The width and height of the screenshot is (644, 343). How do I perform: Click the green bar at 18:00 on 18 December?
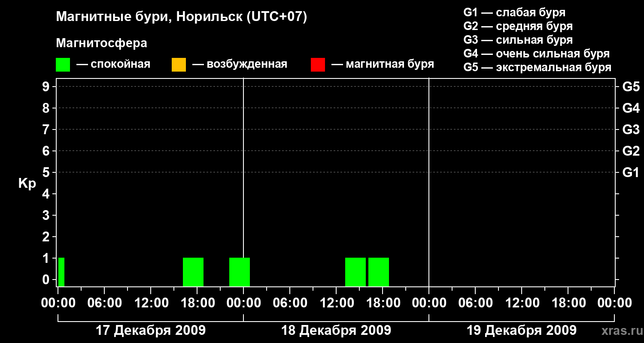coord(379,272)
